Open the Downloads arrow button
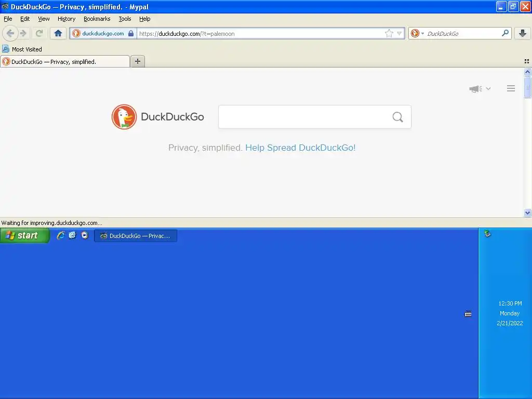Viewport: 532px width, 399px height. [x=523, y=33]
